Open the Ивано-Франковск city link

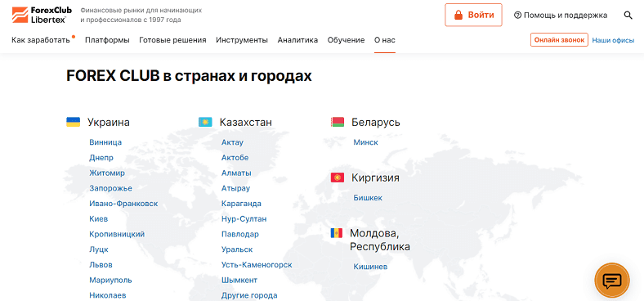pyautogui.click(x=123, y=204)
